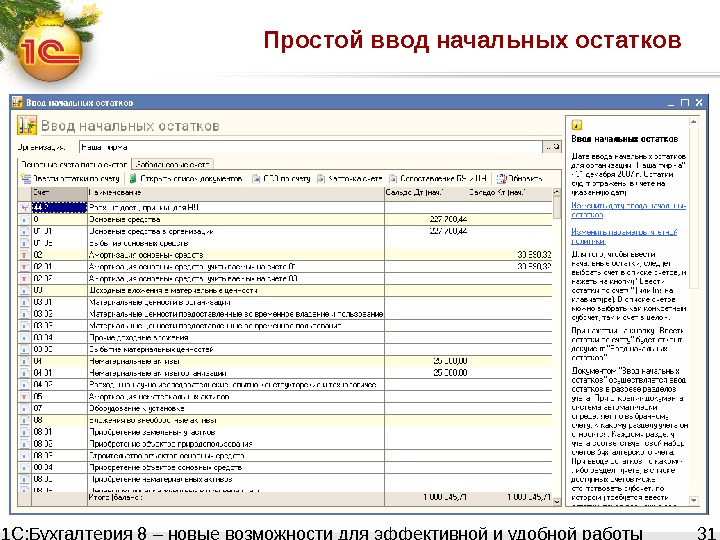This screenshot has width=720, height=540.
Task: Select the 'Приобретение нематериальных активов' row
Action: (x=286, y=479)
